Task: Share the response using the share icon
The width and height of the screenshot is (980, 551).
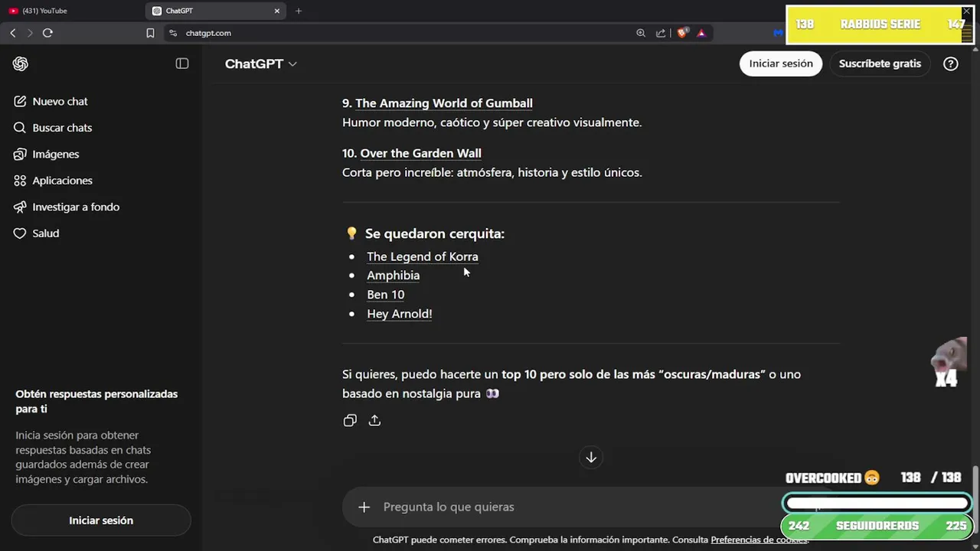Action: (374, 420)
